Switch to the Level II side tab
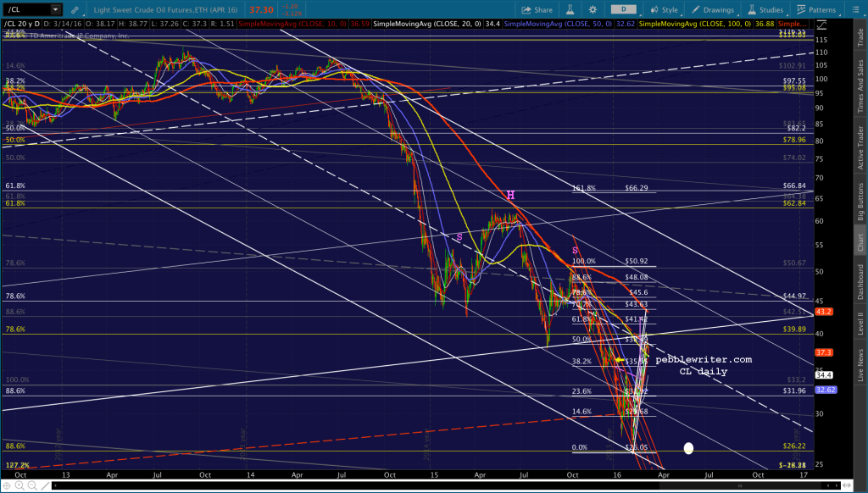The image size is (868, 493). click(860, 323)
